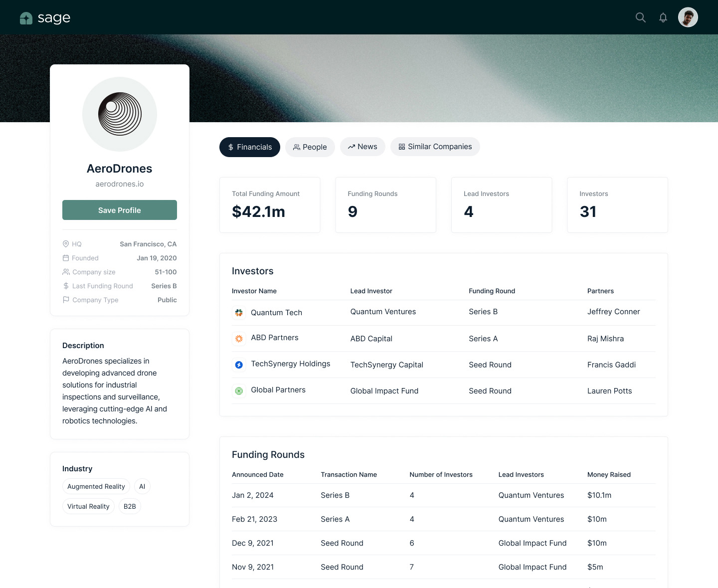718x588 pixels.
Task: Click the TechSynergy Holdings investor logo
Action: pyautogui.click(x=239, y=365)
